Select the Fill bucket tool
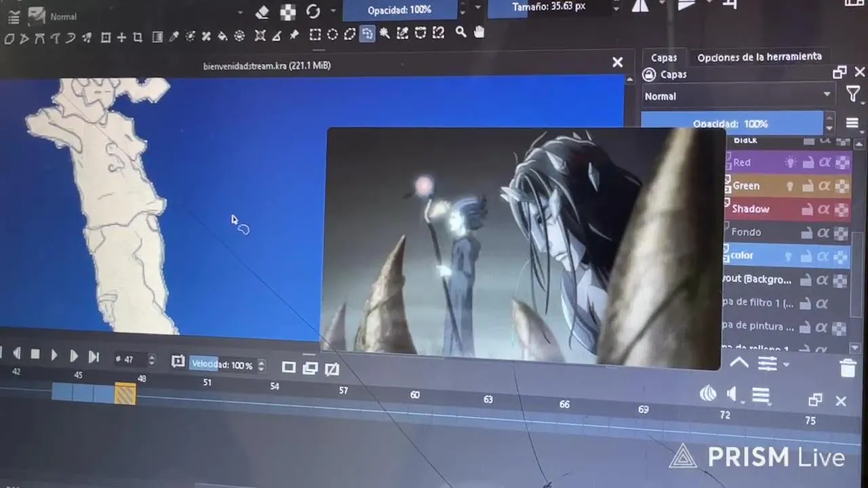 tap(222, 36)
